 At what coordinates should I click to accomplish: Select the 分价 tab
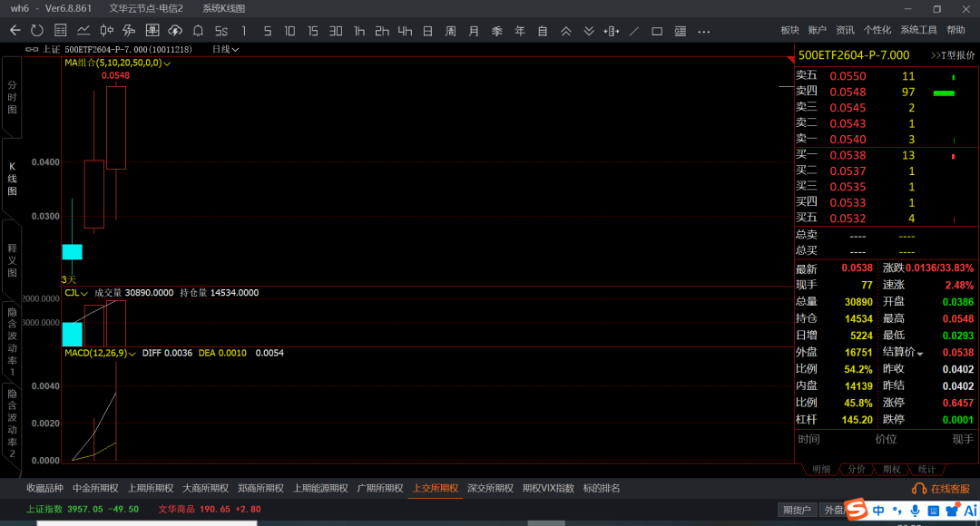pos(857,469)
